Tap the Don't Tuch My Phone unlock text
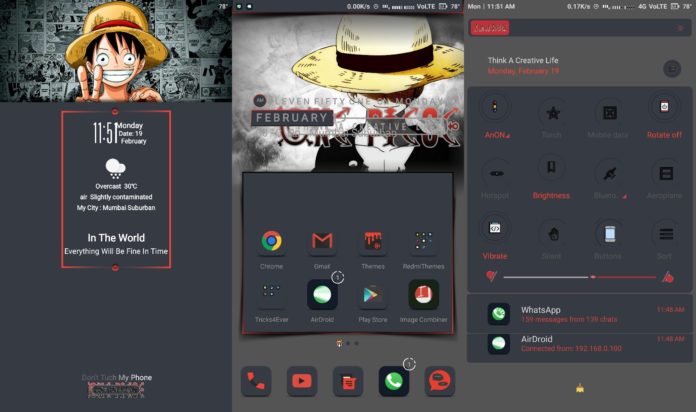The width and height of the screenshot is (696, 412). pos(117,377)
